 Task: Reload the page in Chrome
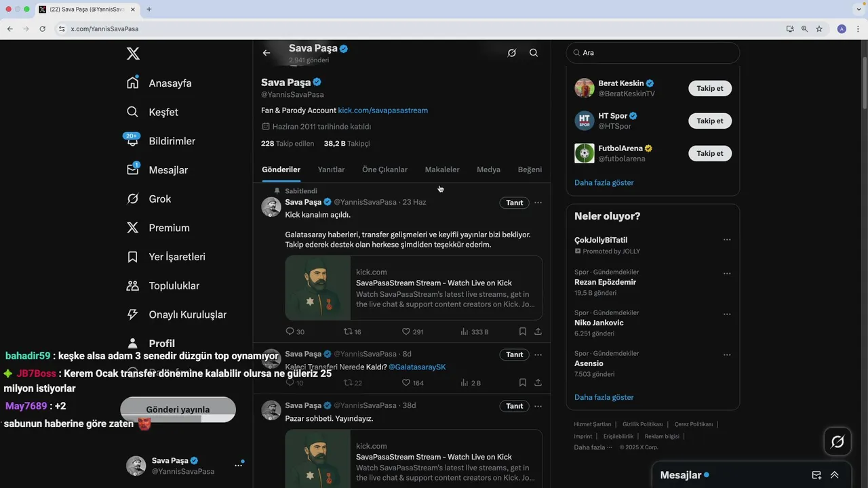[x=42, y=29]
